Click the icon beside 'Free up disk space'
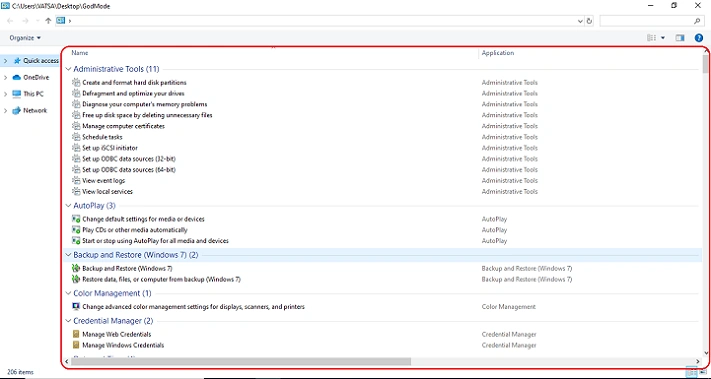 (x=76, y=115)
